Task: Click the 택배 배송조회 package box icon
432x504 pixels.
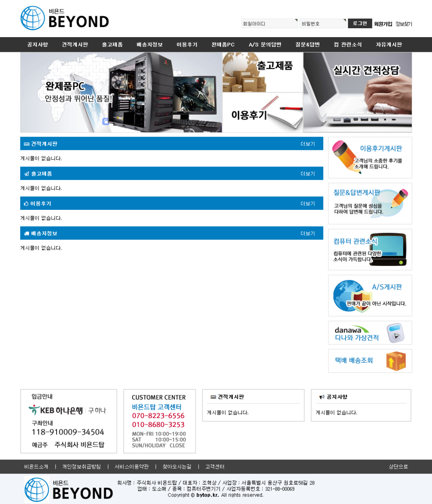Action: pyautogui.click(x=396, y=361)
